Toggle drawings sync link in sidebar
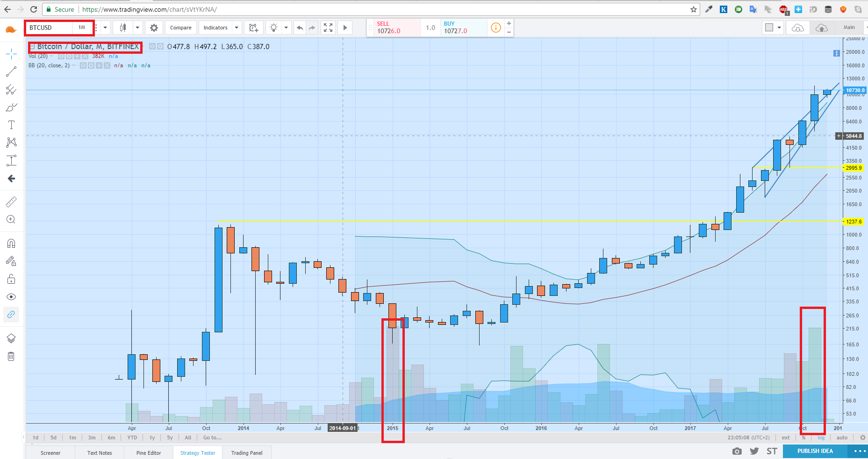This screenshot has width=868, height=459. pyautogui.click(x=11, y=315)
